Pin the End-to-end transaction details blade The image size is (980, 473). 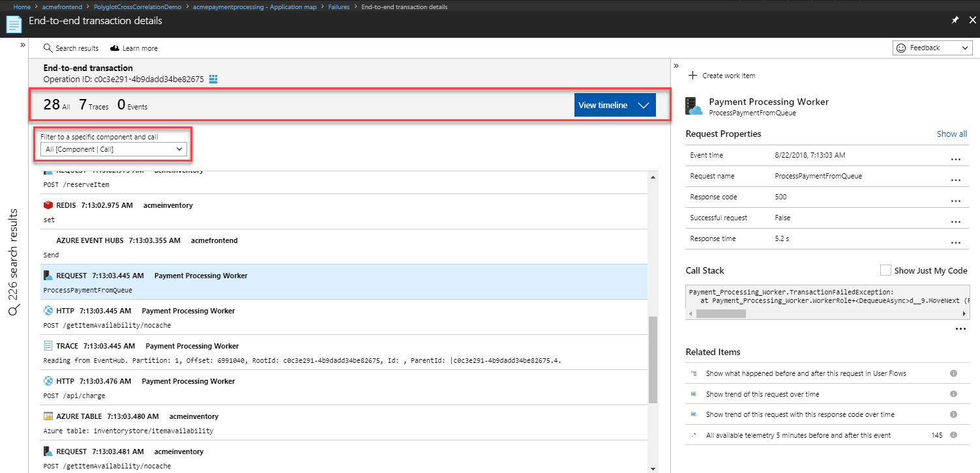955,20
